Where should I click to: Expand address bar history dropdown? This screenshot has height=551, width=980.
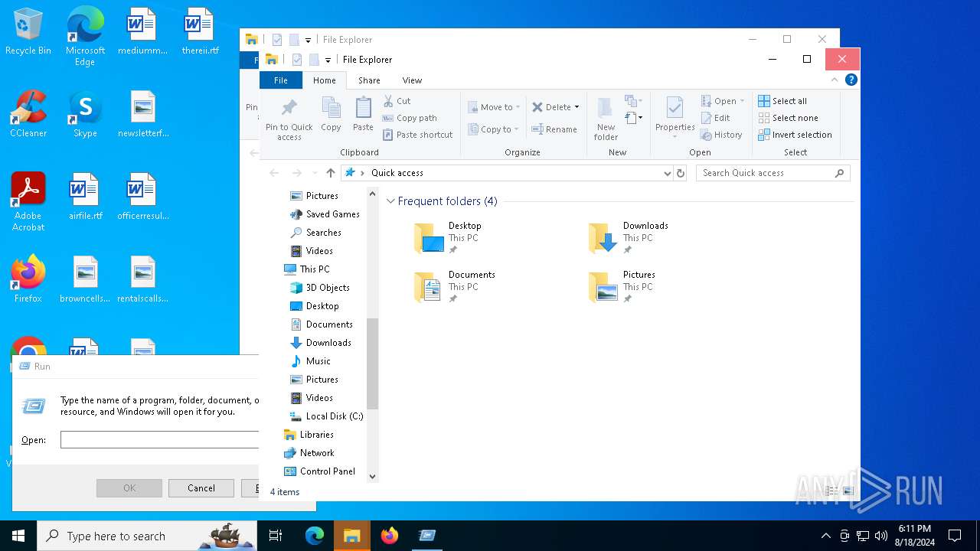point(667,173)
